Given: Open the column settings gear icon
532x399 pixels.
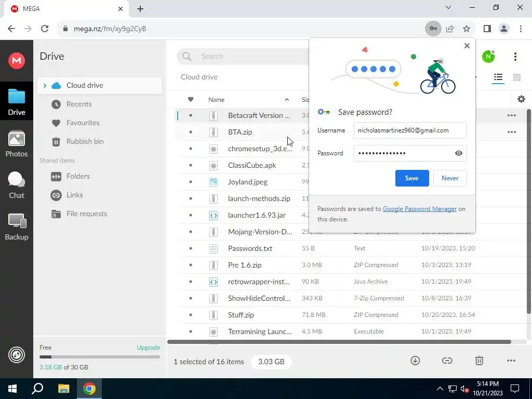Looking at the screenshot, I should 521,99.
